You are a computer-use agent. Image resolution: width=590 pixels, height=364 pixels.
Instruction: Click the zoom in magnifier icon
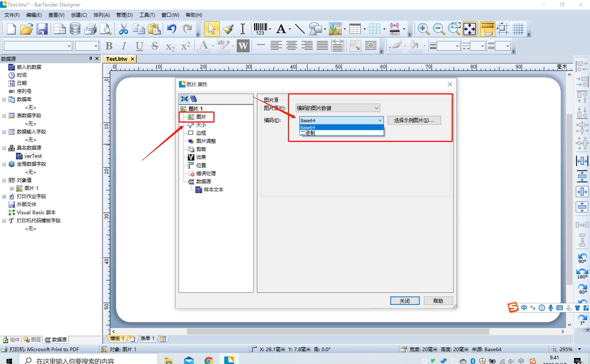coord(423,29)
